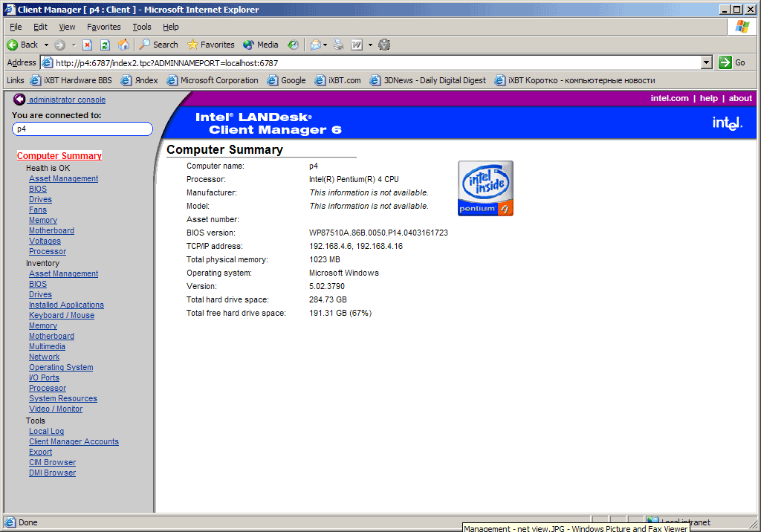Open the 3DNews Daily Digital Digest bookmark
This screenshot has width=761, height=532.
click(428, 80)
